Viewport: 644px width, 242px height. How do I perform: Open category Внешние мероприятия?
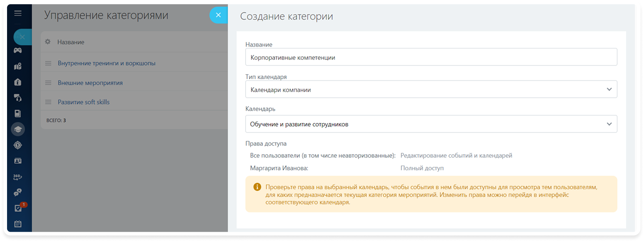click(x=90, y=83)
